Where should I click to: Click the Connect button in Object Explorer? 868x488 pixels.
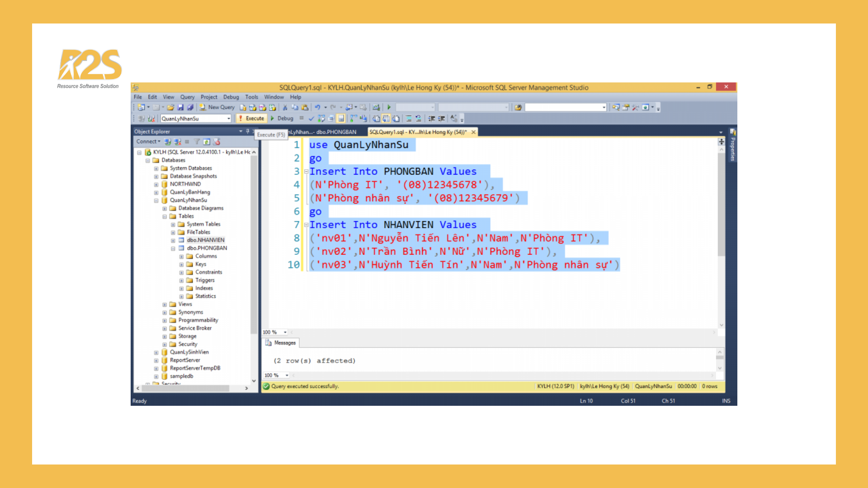[x=146, y=141]
